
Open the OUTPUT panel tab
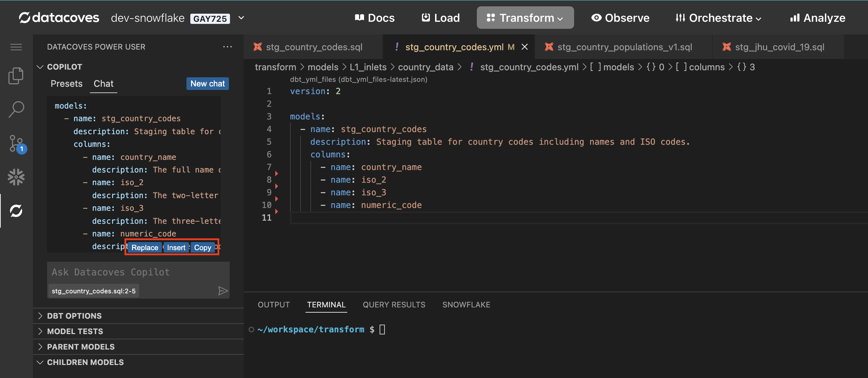coord(274,305)
